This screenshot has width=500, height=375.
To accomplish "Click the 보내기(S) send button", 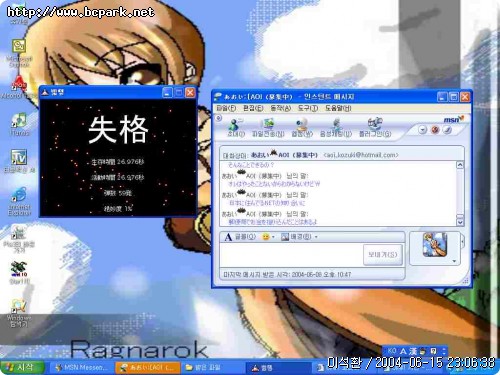I will tap(383, 255).
